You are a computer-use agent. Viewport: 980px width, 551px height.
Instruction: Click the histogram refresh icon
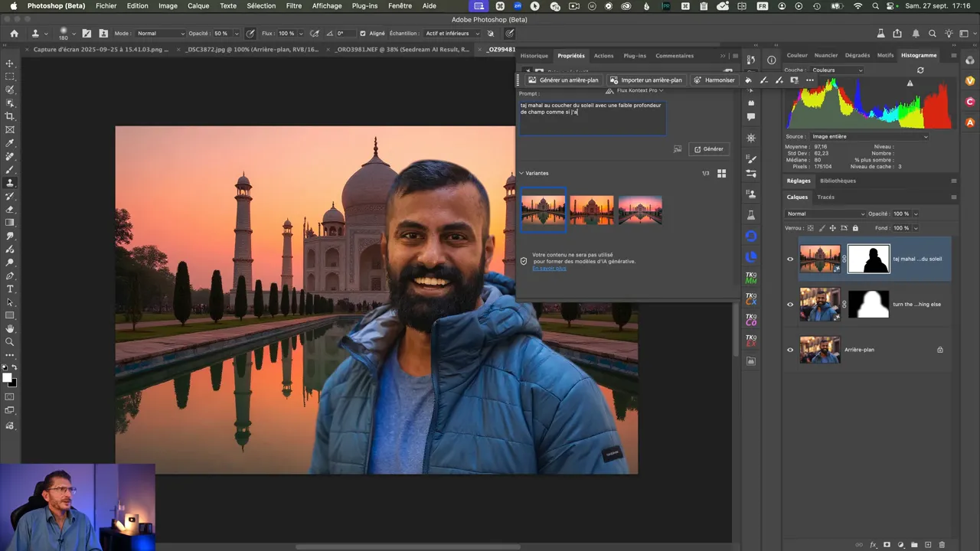[x=920, y=70]
